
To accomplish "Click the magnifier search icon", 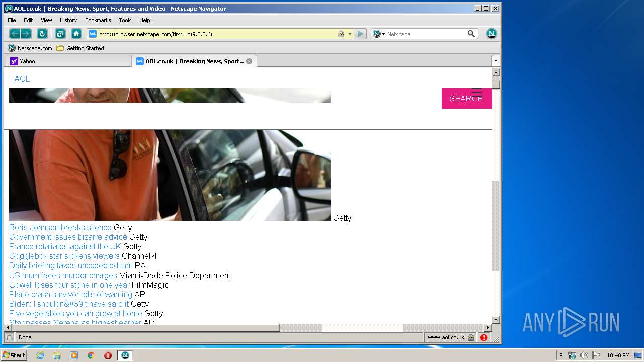I will [x=471, y=34].
